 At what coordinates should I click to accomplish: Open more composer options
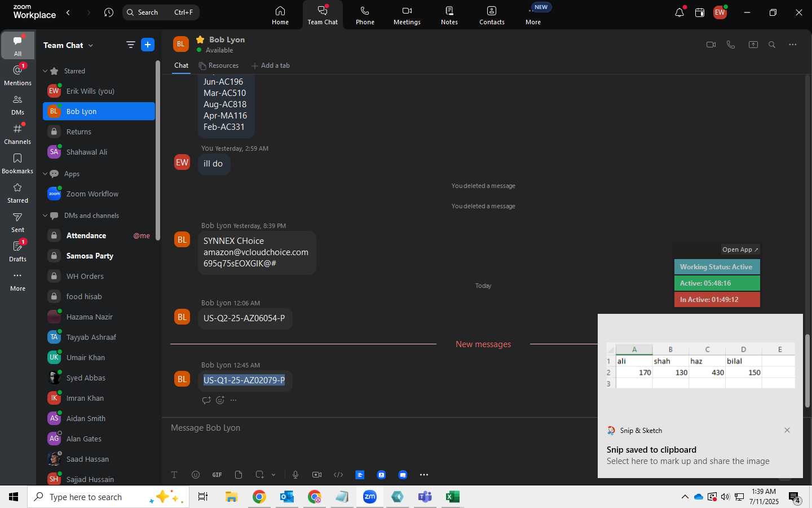[424, 475]
